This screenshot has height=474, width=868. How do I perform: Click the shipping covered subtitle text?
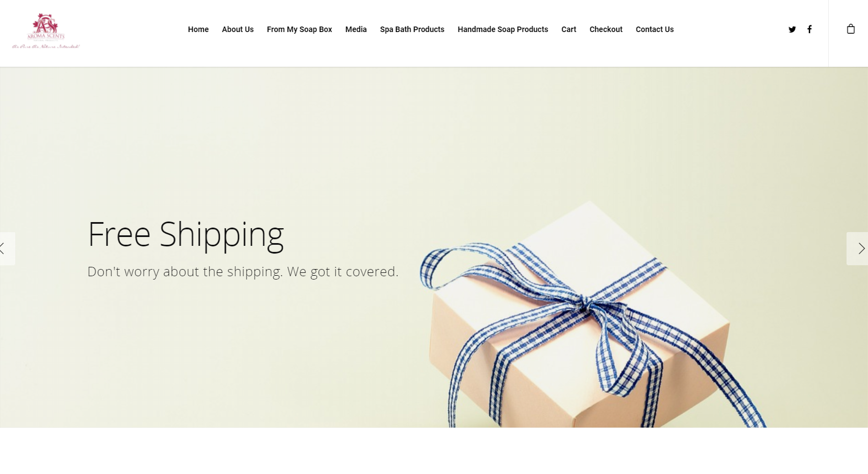[243, 272]
